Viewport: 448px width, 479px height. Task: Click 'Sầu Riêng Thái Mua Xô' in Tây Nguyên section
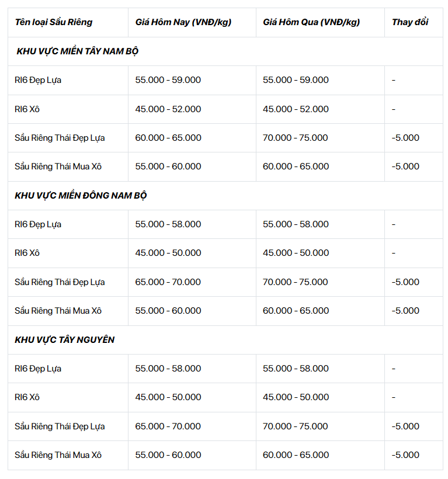58,455
